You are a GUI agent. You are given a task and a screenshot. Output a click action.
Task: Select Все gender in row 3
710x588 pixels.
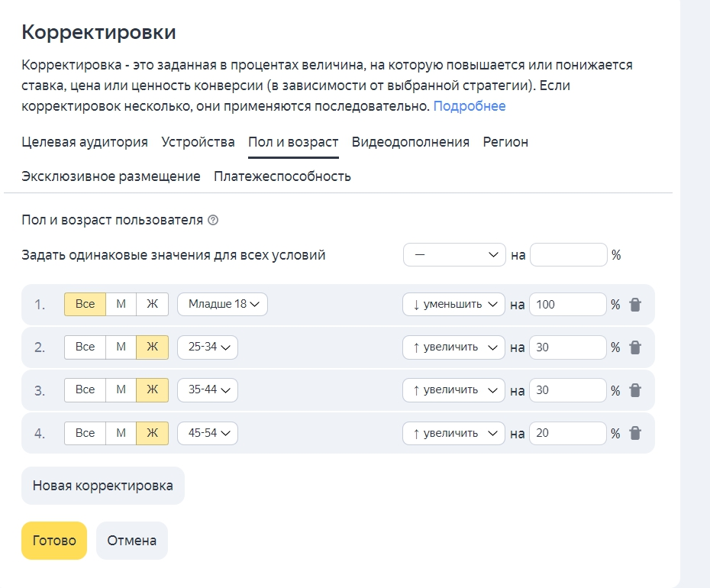click(86, 389)
